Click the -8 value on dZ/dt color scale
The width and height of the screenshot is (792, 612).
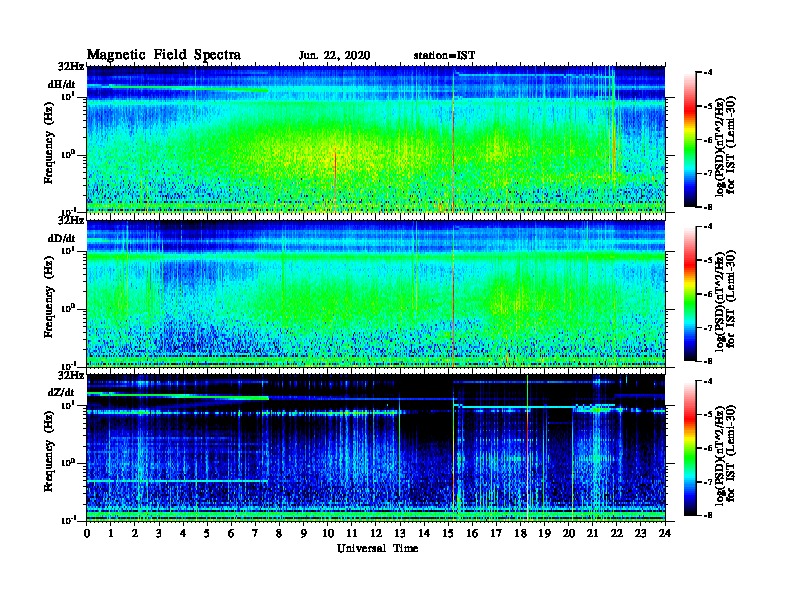pyautogui.click(x=708, y=515)
